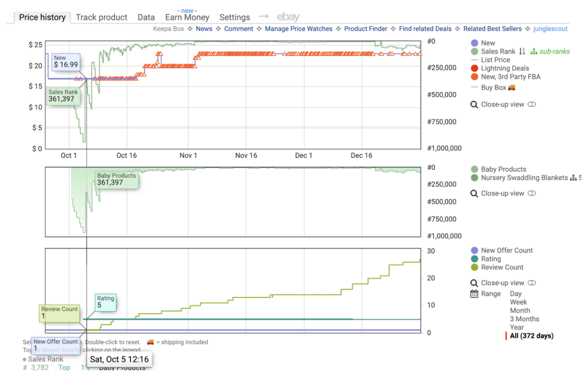
Task: Turn on Close-up view switch for the review chart
Action: coord(532,283)
